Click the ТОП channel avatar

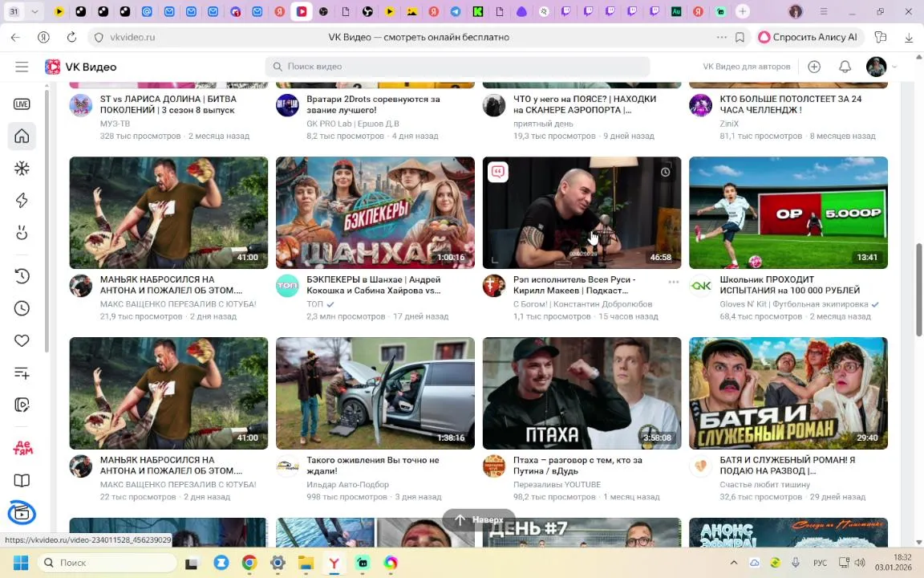click(x=287, y=286)
